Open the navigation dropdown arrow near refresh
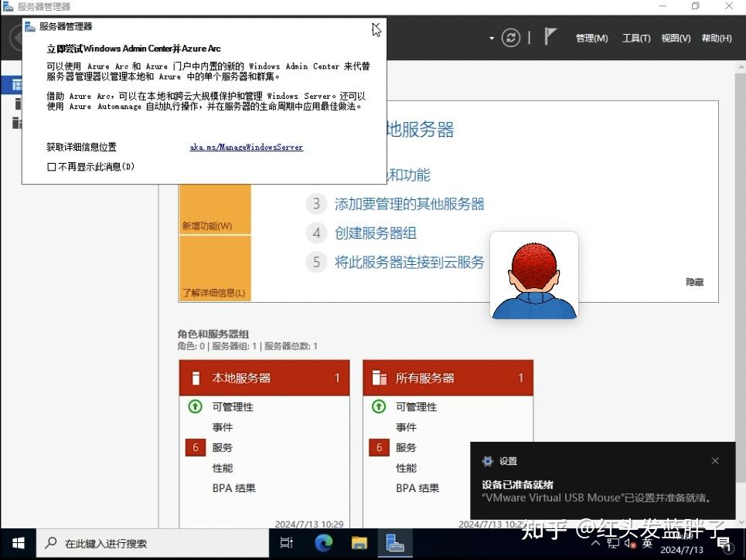Viewport: 746px width, 560px height. point(491,37)
